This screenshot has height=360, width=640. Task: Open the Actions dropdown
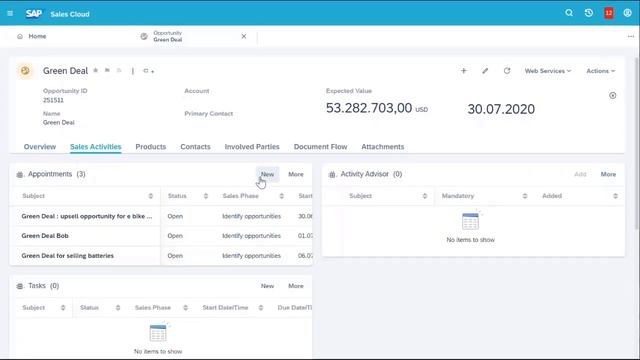coord(600,71)
